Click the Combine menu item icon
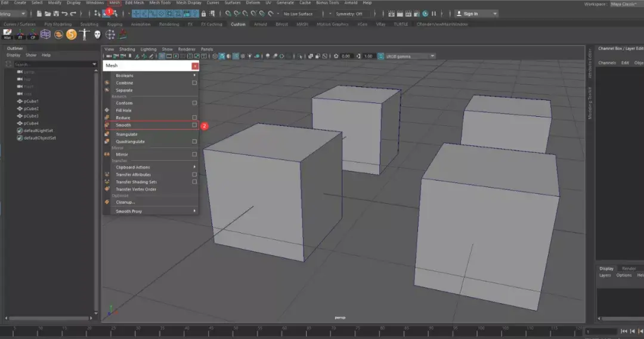The image size is (644, 339). (x=107, y=82)
